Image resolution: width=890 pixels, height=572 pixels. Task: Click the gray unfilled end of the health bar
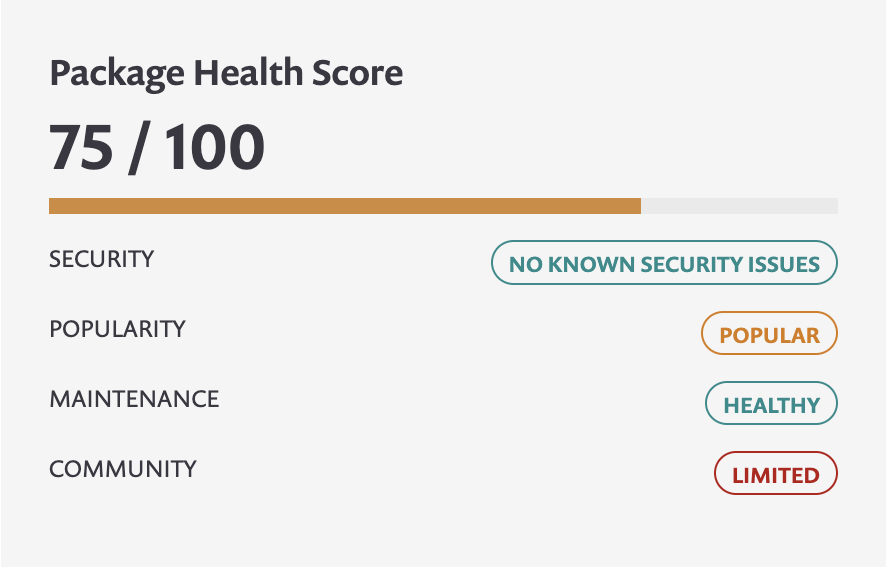(x=739, y=206)
